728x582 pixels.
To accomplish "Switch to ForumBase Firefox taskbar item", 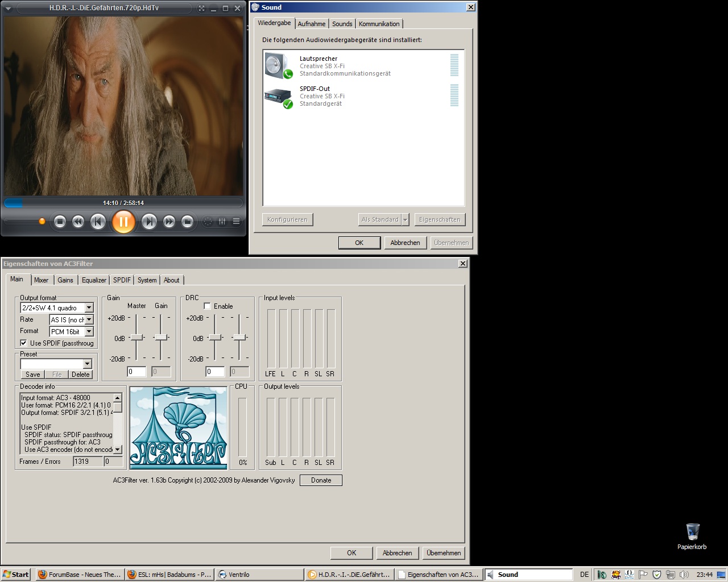I will tap(80, 575).
